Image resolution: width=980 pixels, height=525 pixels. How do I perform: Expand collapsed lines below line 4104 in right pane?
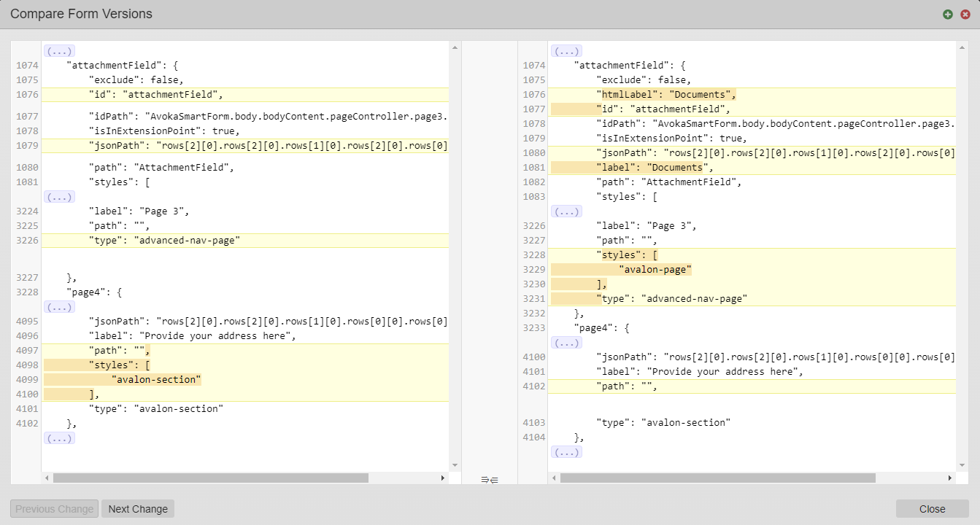(566, 452)
